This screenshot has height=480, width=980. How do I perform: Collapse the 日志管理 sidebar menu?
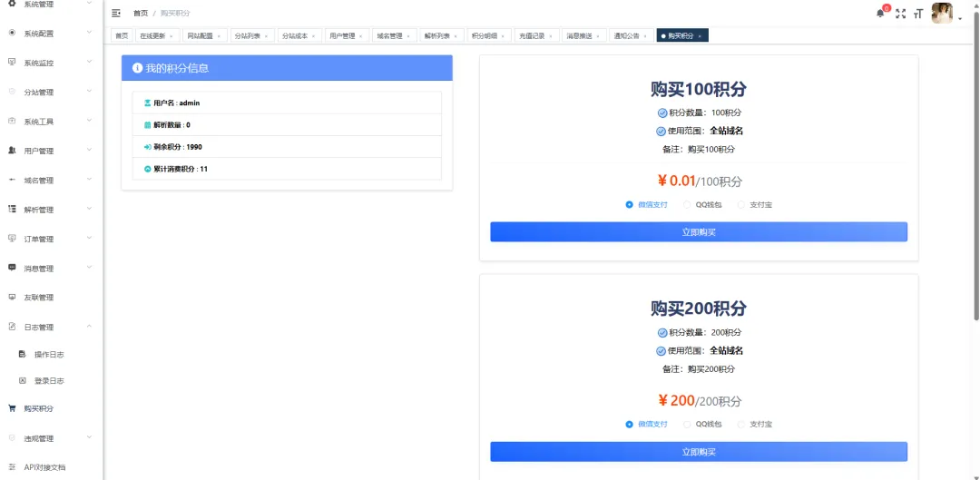[89, 327]
